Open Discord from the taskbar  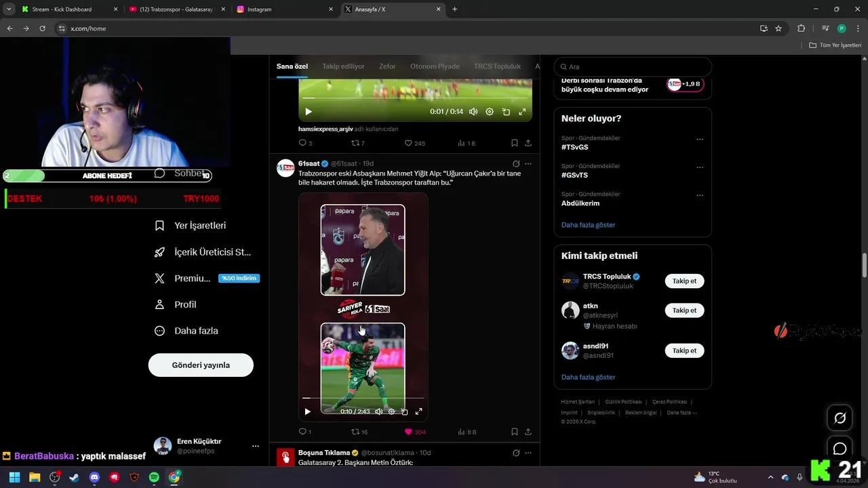click(94, 477)
